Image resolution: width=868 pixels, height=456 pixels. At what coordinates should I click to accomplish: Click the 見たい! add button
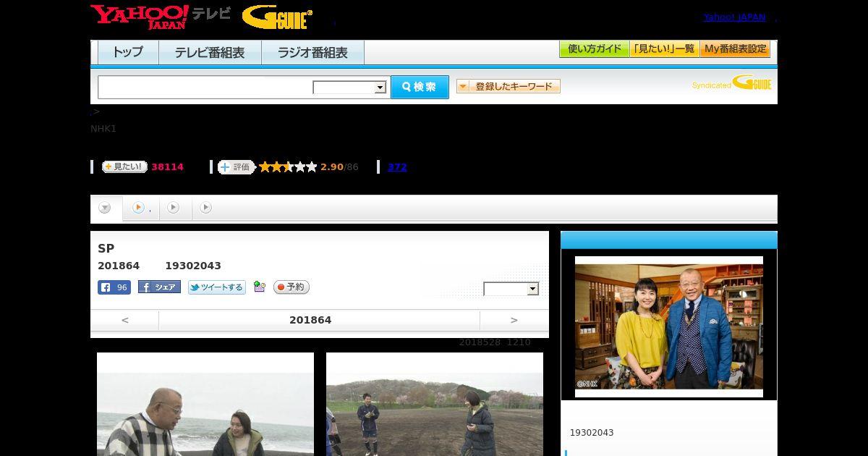tap(124, 166)
